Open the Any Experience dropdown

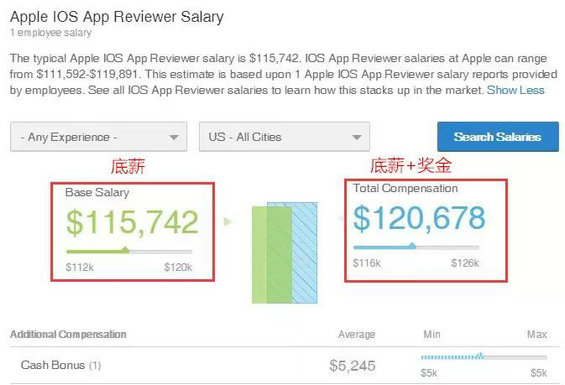[x=98, y=137]
